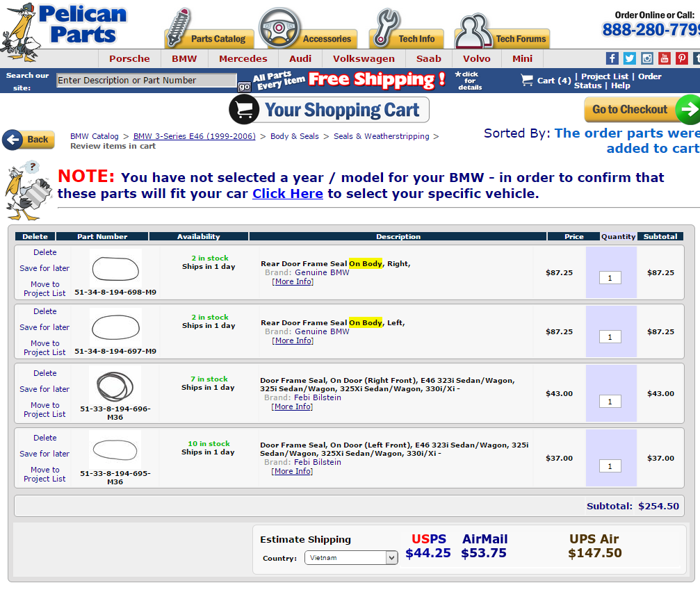This screenshot has height=592, width=700.
Task: Open the Tech Info tab
Action: 406,38
